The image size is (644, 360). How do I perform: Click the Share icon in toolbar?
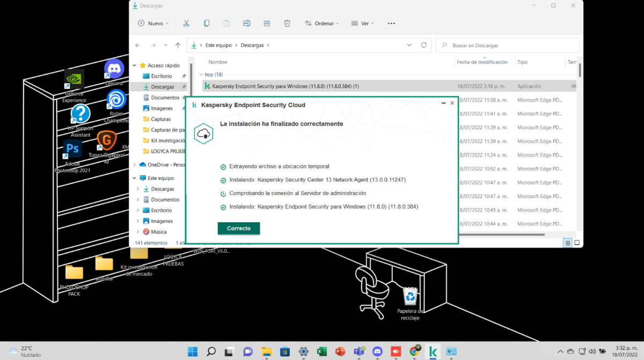coord(267,24)
